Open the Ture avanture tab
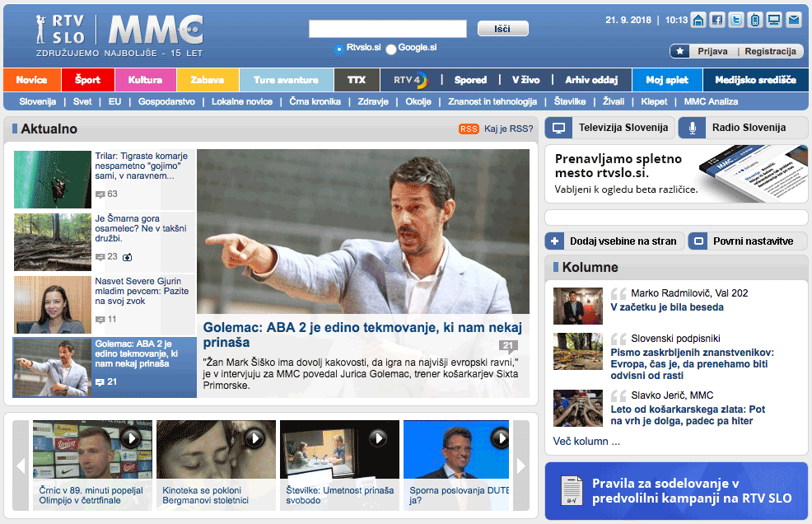The width and height of the screenshot is (812, 524). click(287, 80)
